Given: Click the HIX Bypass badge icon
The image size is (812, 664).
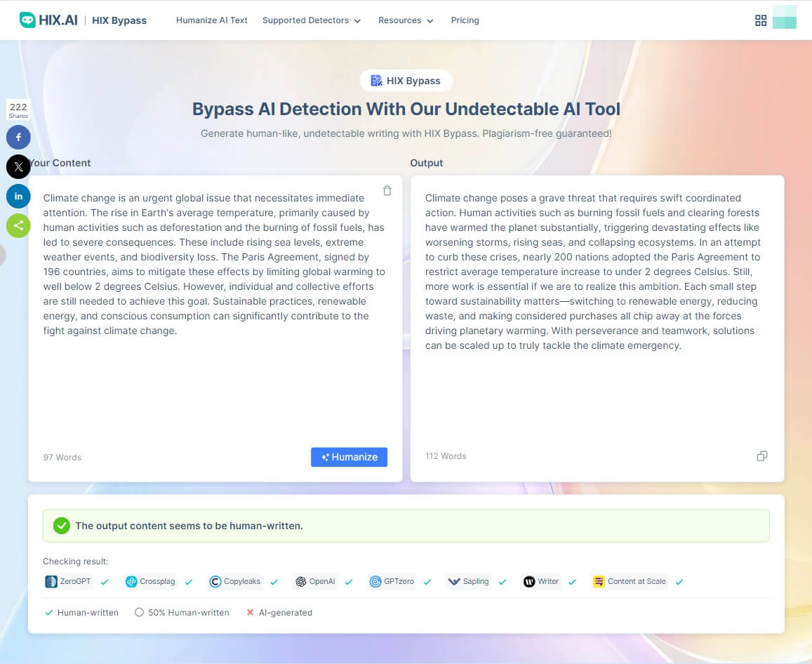Looking at the screenshot, I should click(376, 81).
